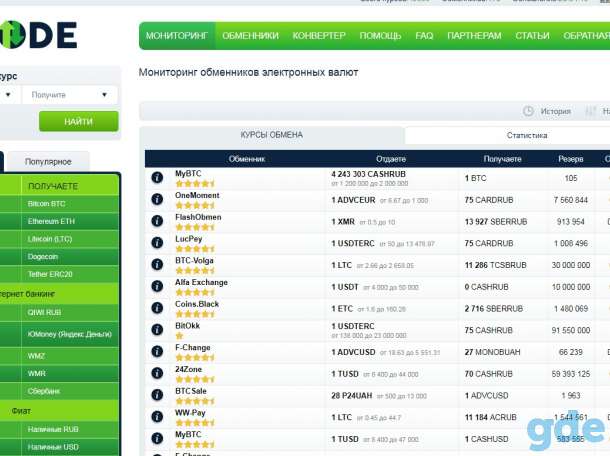Open info icon next to 24Zone
This screenshot has height=456, width=610.
[157, 374]
